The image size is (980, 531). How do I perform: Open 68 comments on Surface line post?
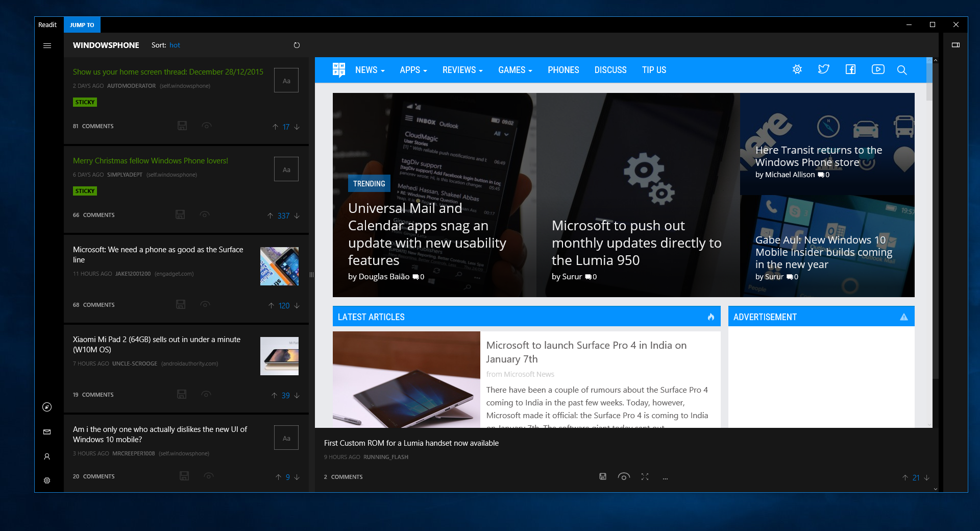pyautogui.click(x=93, y=305)
